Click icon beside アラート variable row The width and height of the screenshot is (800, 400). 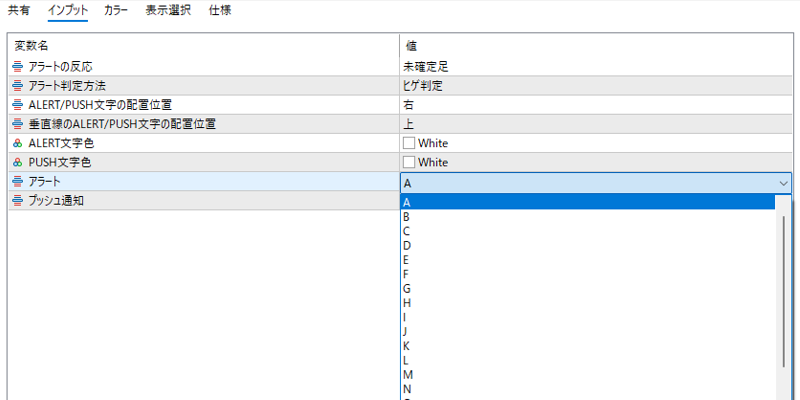pos(18,182)
